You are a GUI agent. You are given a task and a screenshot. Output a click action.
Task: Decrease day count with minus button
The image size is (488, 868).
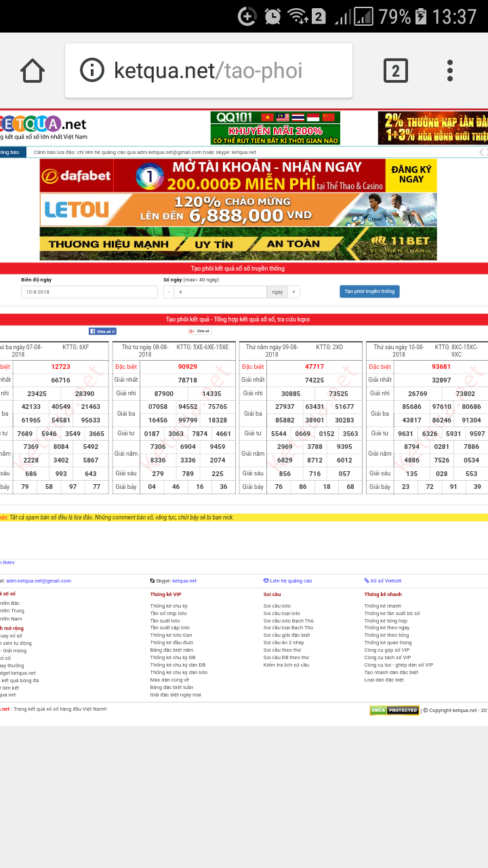tap(169, 292)
